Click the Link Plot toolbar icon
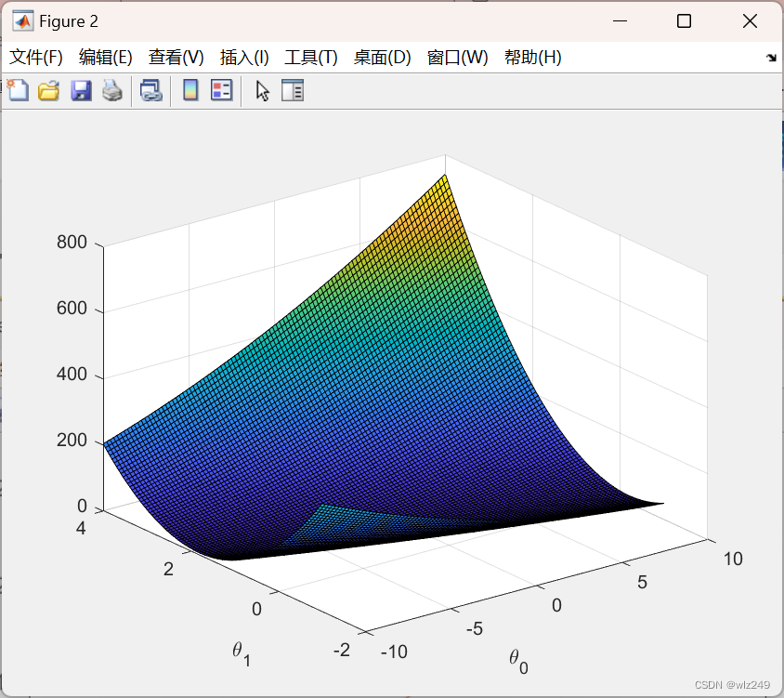The width and height of the screenshot is (784, 698). 151,90
